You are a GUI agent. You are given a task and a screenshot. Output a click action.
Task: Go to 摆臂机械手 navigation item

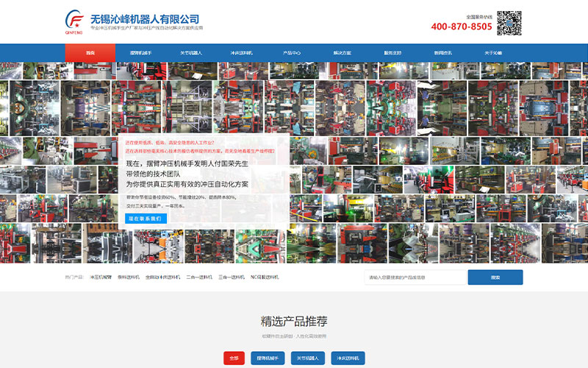point(141,53)
